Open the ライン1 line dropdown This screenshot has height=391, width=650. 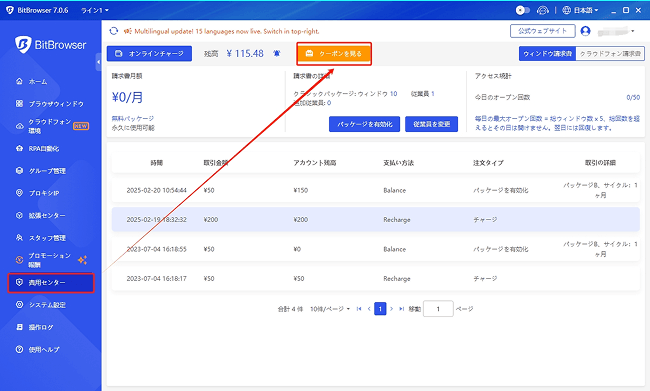[x=95, y=10]
